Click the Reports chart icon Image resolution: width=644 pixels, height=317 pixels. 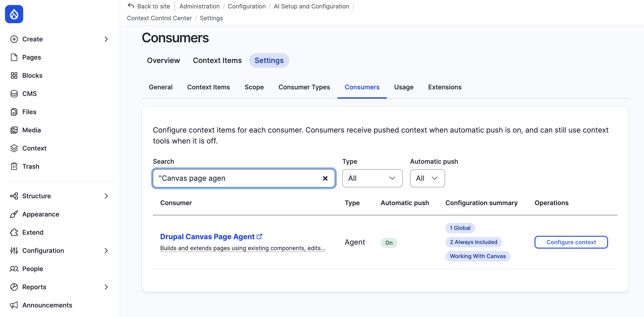pos(14,287)
